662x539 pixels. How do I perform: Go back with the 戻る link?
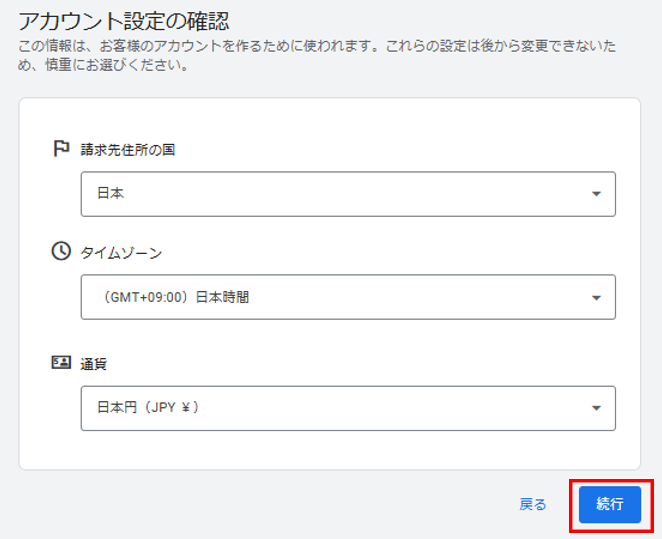[533, 504]
